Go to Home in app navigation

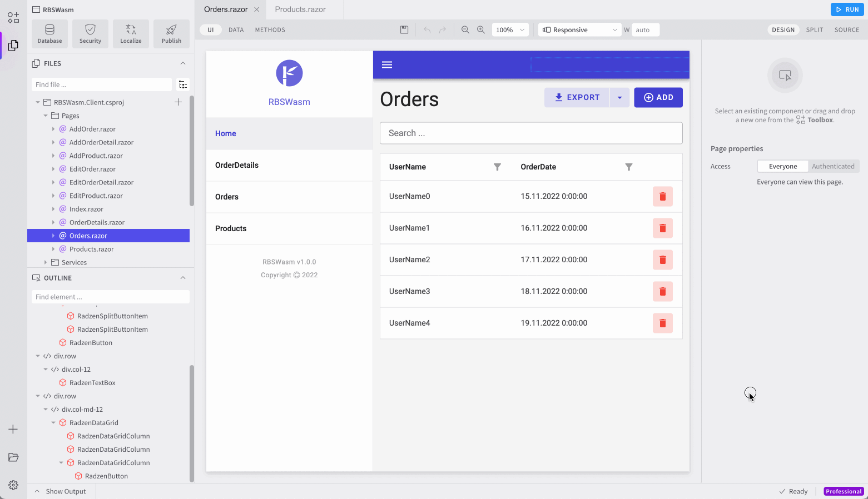point(289,133)
